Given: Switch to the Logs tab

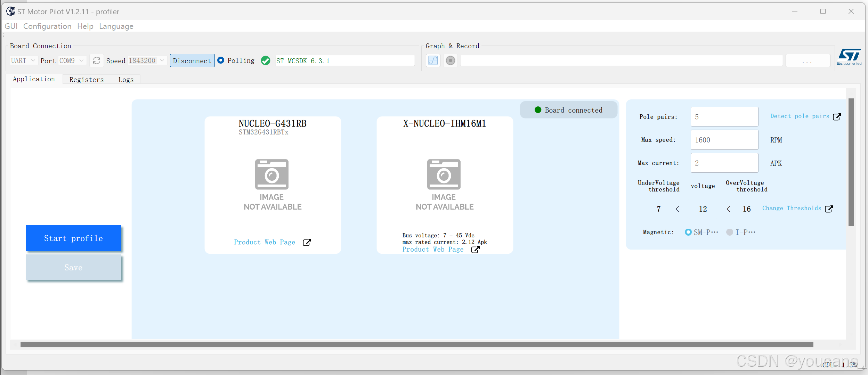Looking at the screenshot, I should (x=126, y=80).
